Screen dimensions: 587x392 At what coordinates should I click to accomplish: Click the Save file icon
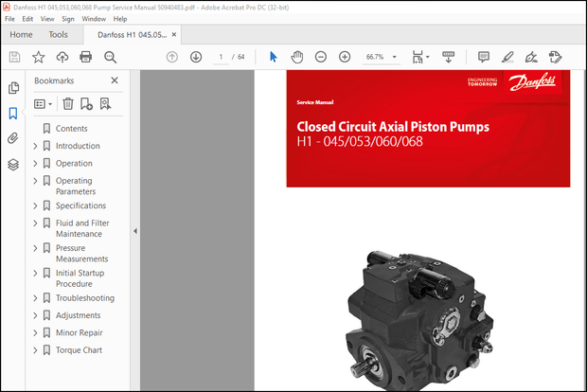tap(14, 57)
